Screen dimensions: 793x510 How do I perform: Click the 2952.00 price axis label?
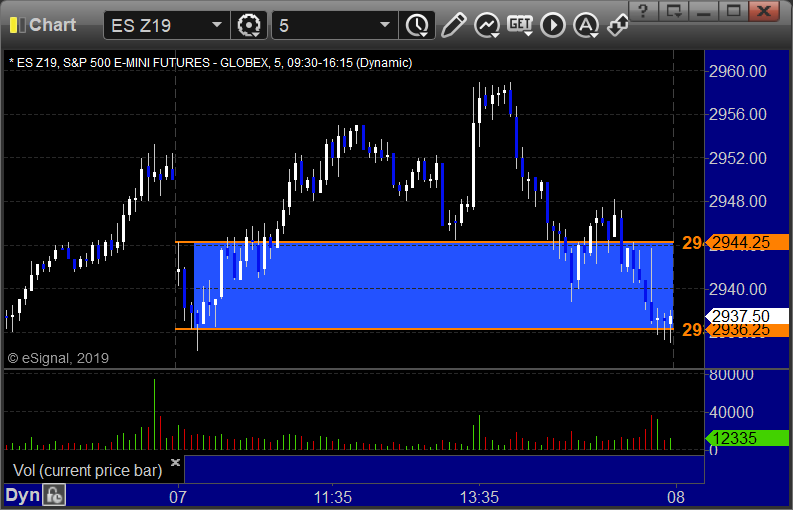(738, 158)
